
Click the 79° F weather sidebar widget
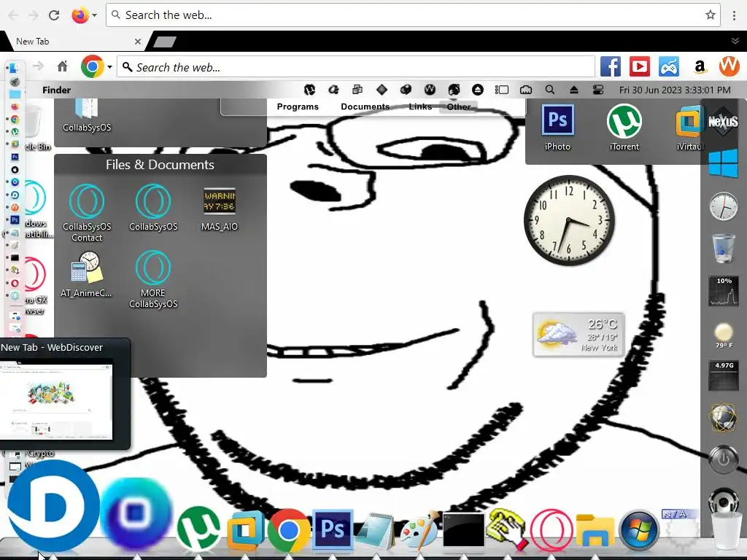tap(724, 335)
